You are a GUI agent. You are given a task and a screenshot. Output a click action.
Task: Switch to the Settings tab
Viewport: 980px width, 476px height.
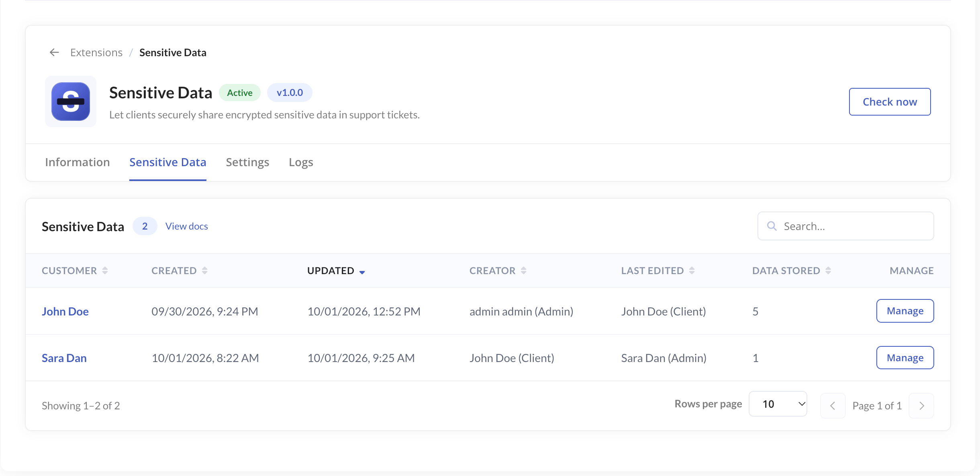(247, 162)
